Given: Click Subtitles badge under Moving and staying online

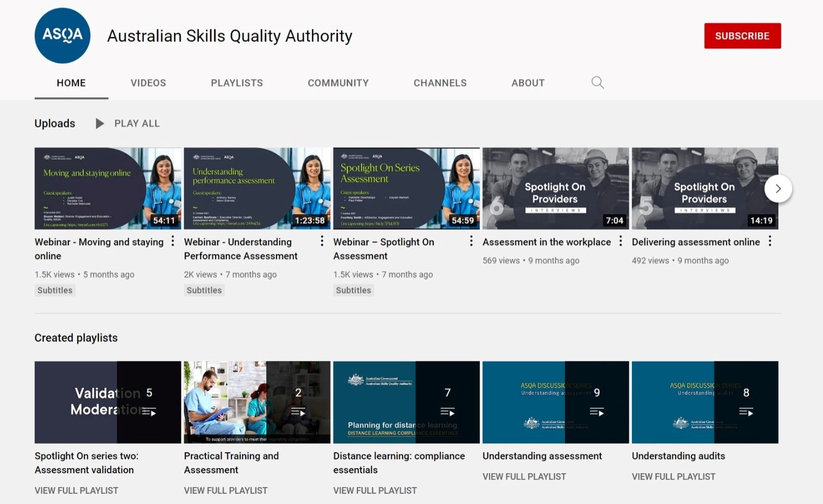Looking at the screenshot, I should tap(55, 290).
